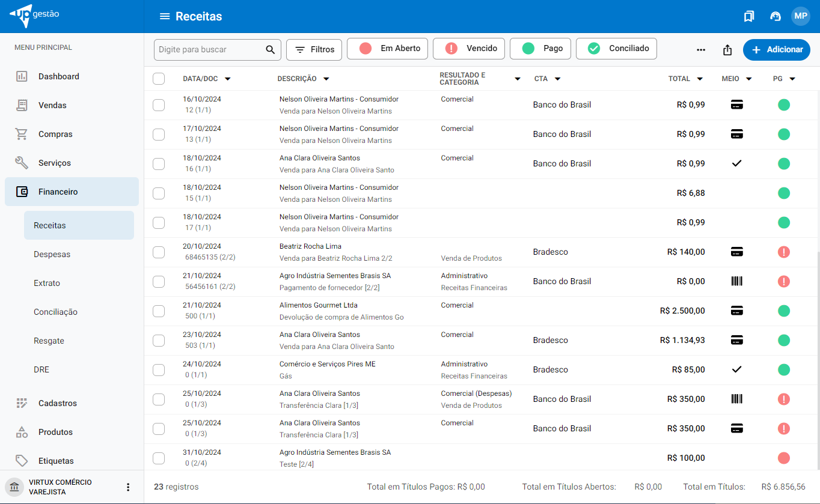The image size is (820, 504).
Task: Open Despesas in the Financeiro submenu
Action: point(52,254)
